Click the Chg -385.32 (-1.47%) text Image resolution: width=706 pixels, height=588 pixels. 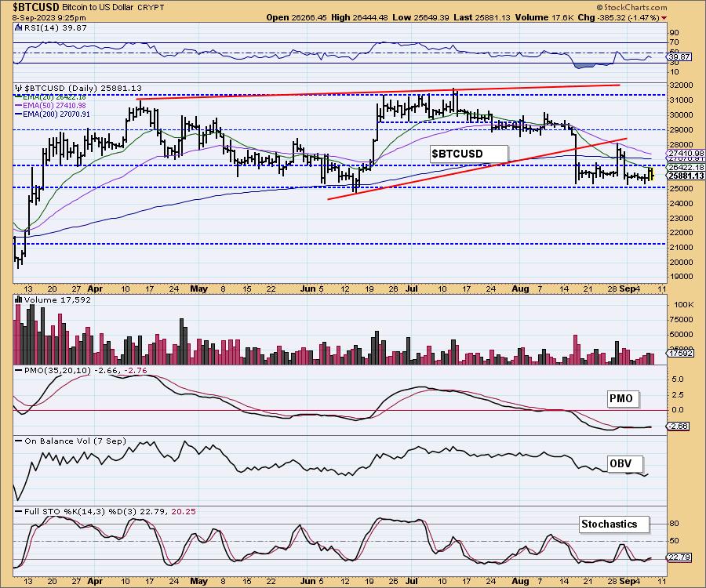[x=618, y=17]
